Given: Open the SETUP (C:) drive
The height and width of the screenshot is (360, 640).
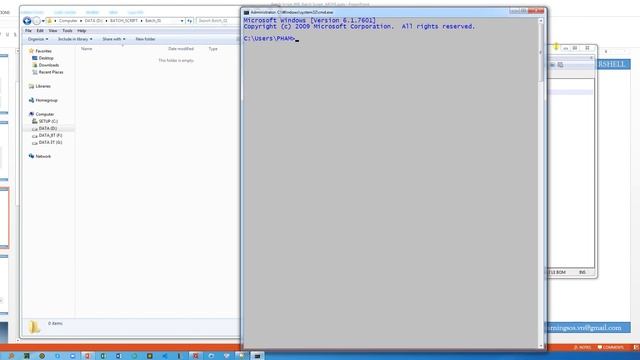Looking at the screenshot, I should (48, 121).
